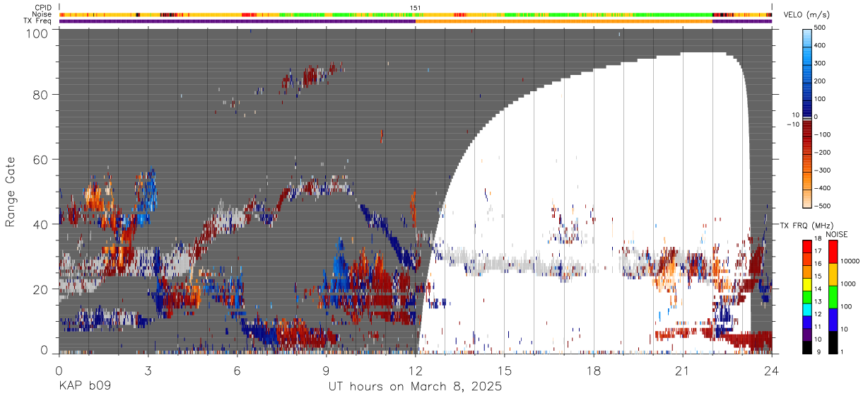Click the Range Gate tick '80'

[40, 95]
